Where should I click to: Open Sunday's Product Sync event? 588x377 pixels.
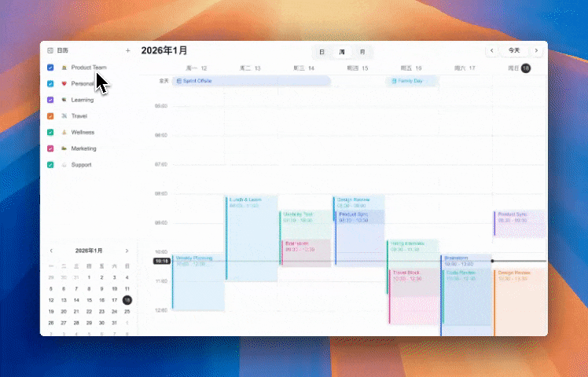point(520,224)
